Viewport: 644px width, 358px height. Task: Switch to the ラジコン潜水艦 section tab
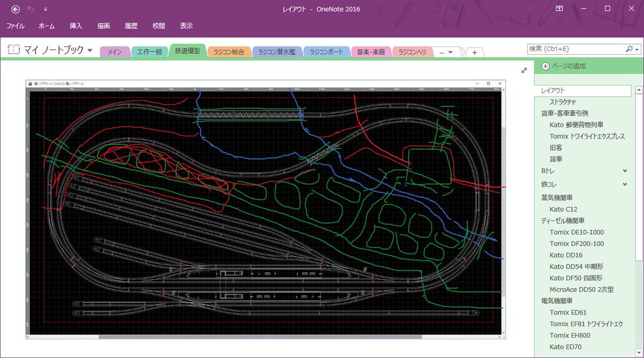click(x=277, y=52)
